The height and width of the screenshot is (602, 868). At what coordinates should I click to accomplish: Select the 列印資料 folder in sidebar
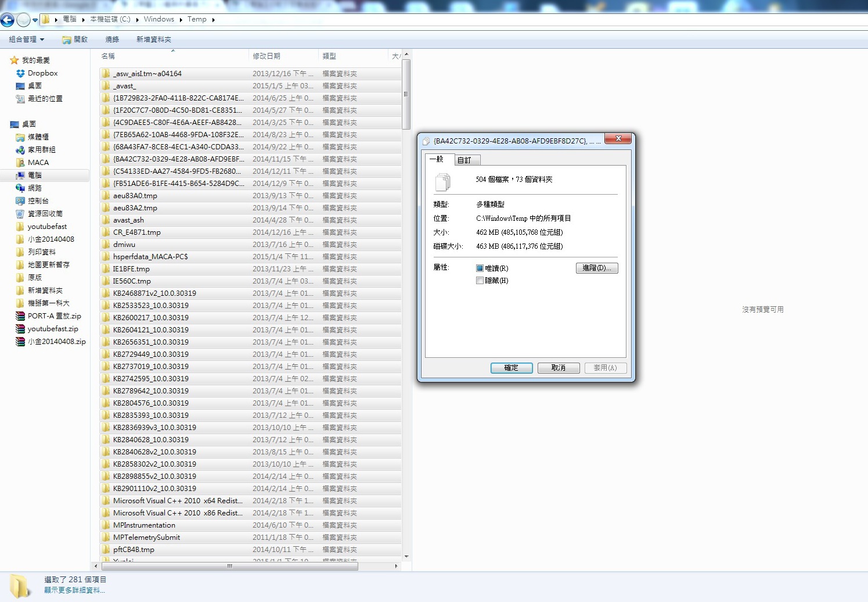coord(42,252)
